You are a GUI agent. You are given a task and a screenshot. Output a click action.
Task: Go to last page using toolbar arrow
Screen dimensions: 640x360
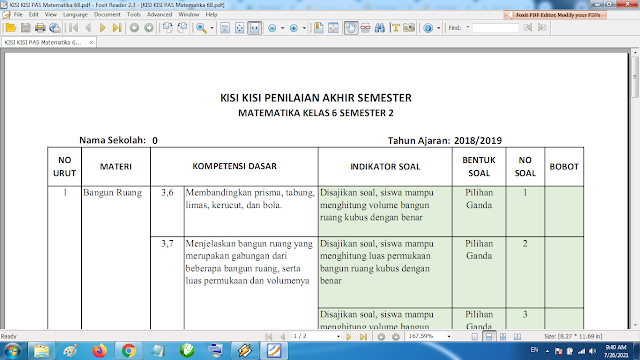pos(117,28)
